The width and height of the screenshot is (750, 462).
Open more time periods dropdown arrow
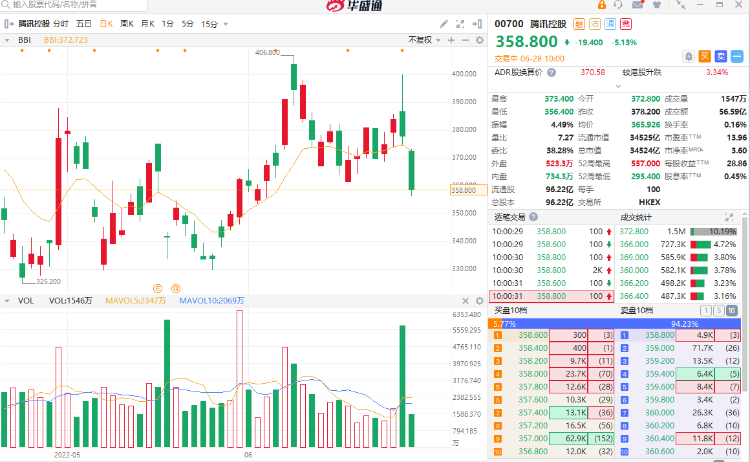tap(226, 24)
